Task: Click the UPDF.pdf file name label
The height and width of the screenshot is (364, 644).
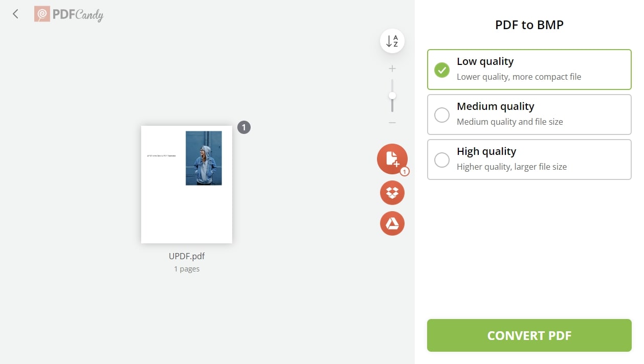Action: [187, 256]
